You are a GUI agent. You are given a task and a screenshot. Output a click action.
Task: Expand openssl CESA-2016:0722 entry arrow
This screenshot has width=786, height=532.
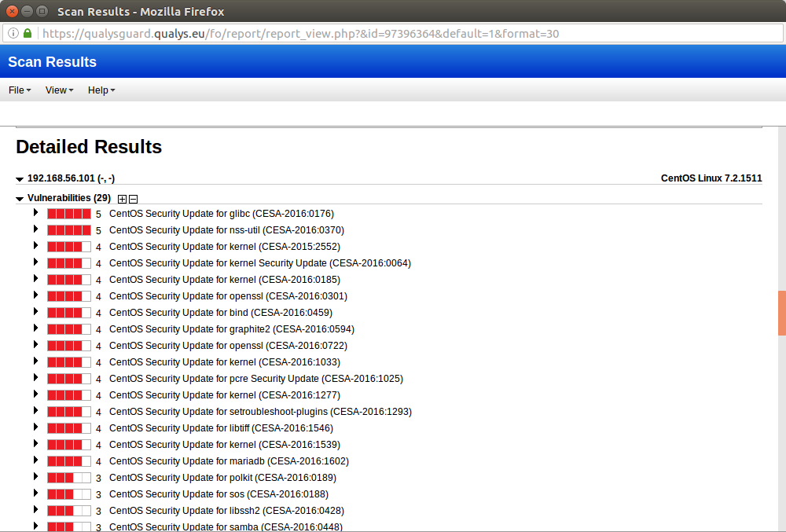(35, 345)
